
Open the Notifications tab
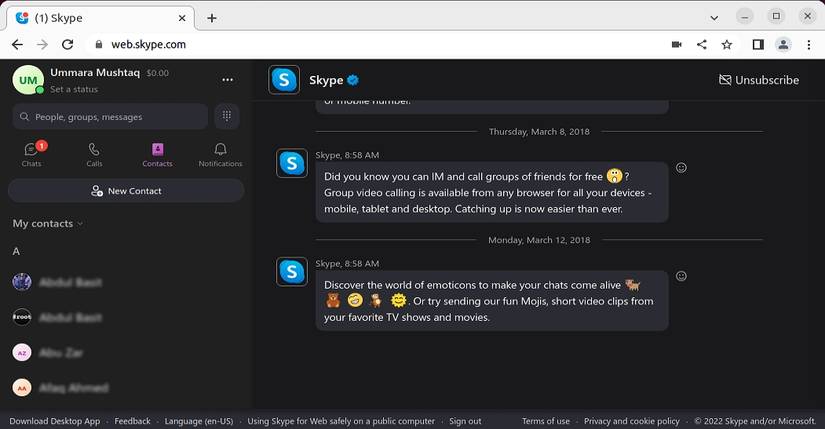click(220, 155)
